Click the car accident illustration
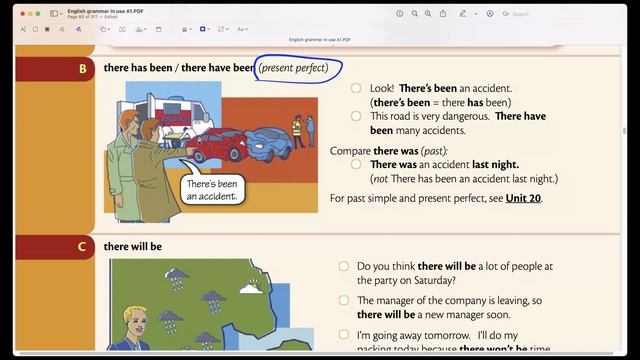 (x=211, y=151)
